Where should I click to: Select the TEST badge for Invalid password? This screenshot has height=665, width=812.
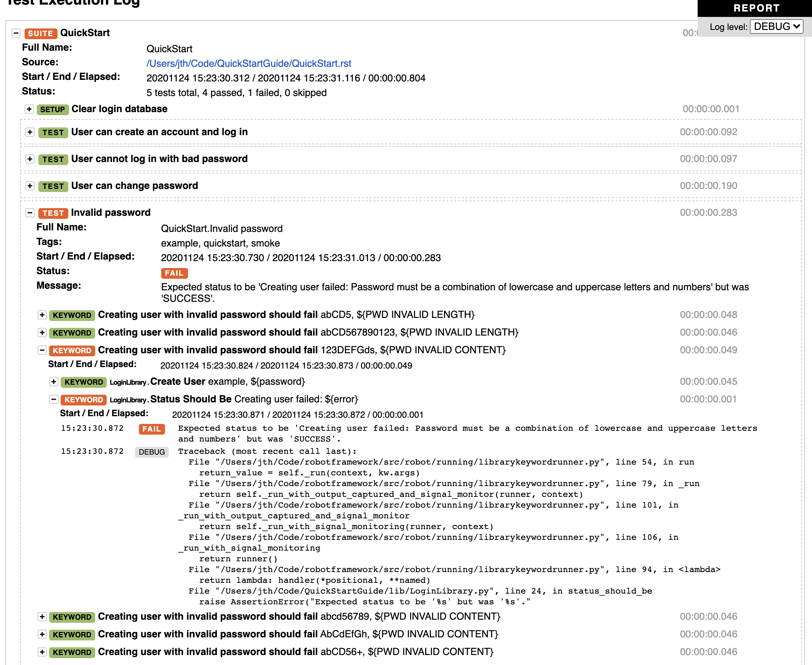[53, 213]
